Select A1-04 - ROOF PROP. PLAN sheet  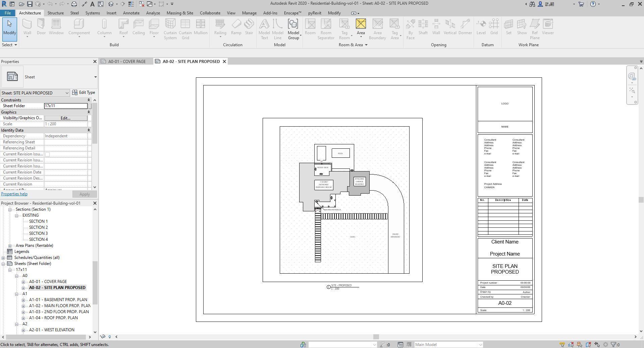tap(53, 318)
